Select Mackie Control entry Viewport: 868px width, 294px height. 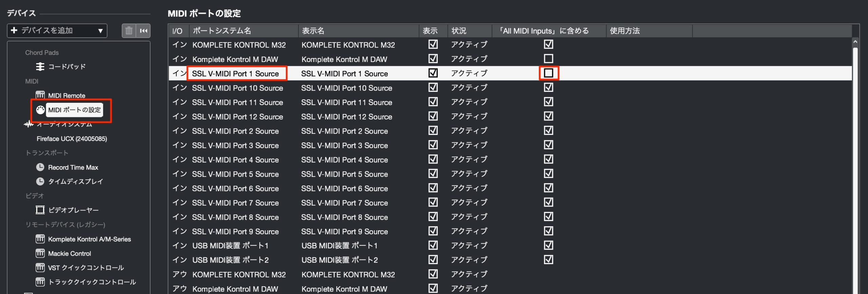tap(70, 253)
